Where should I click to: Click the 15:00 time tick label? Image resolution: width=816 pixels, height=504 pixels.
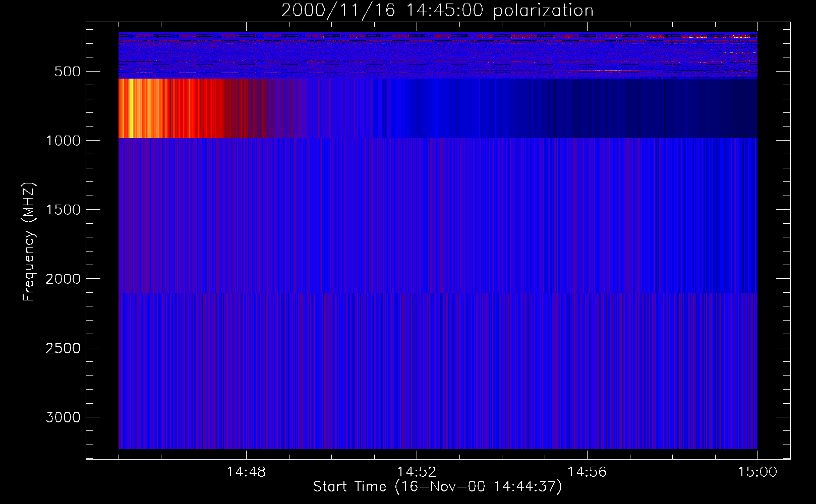pyautogui.click(x=757, y=472)
